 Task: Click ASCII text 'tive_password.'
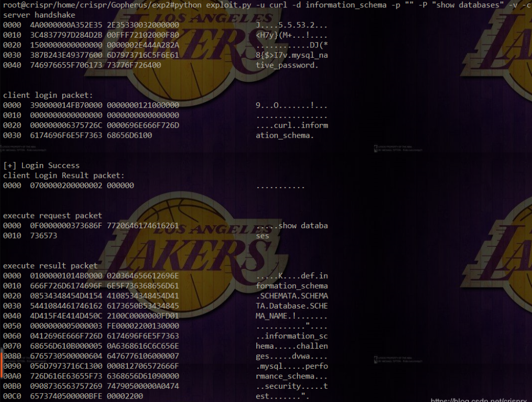click(x=287, y=65)
